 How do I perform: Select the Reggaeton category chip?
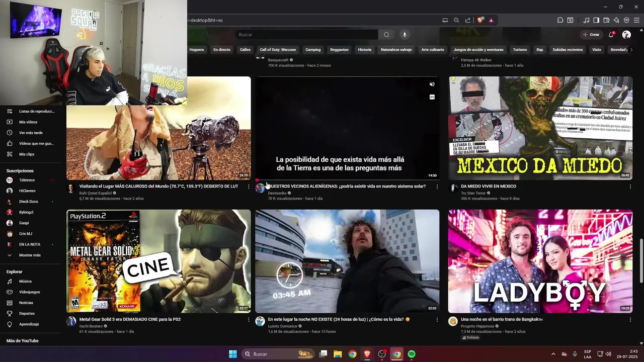pyautogui.click(x=339, y=50)
